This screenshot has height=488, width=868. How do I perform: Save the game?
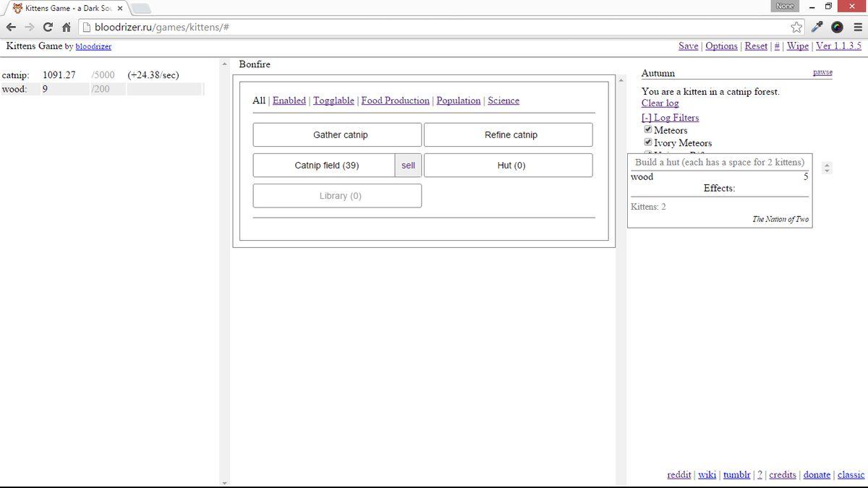(x=689, y=46)
